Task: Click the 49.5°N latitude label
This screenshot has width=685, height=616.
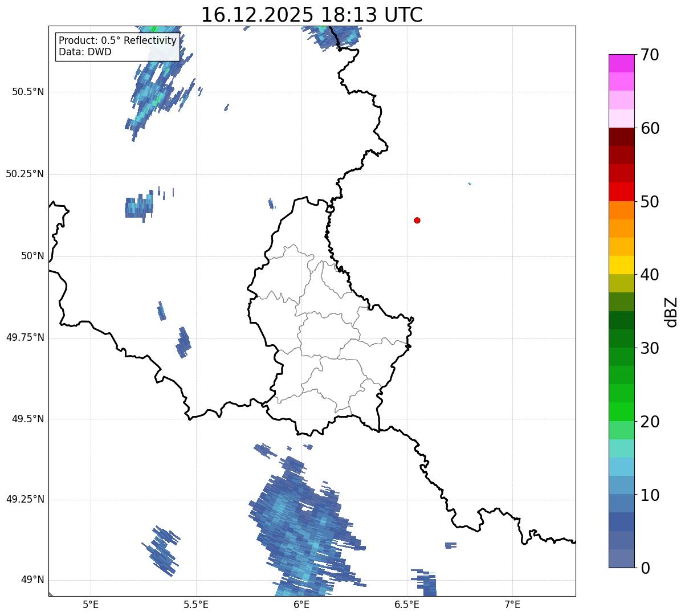Action: [28, 419]
